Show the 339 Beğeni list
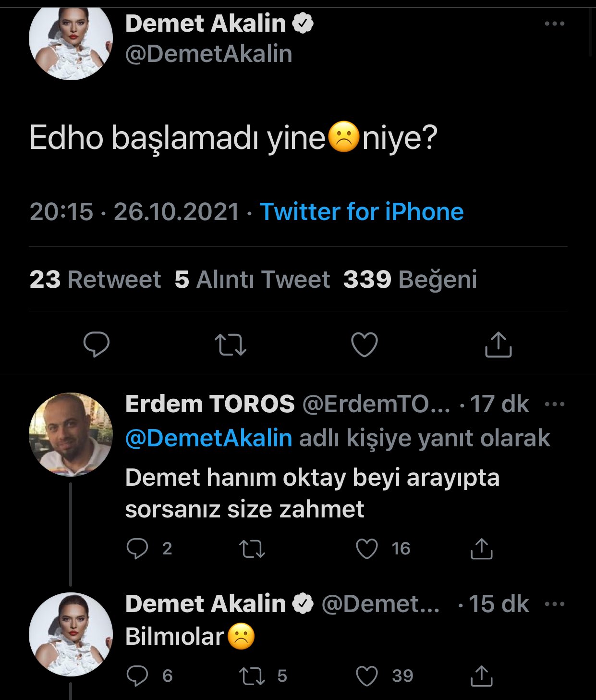This screenshot has width=596, height=700. pyautogui.click(x=410, y=280)
